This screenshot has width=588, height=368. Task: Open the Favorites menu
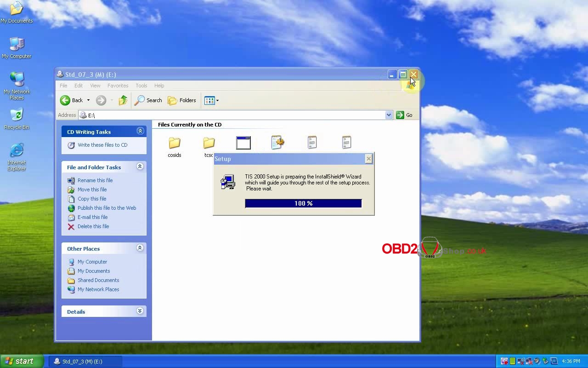[x=118, y=86]
